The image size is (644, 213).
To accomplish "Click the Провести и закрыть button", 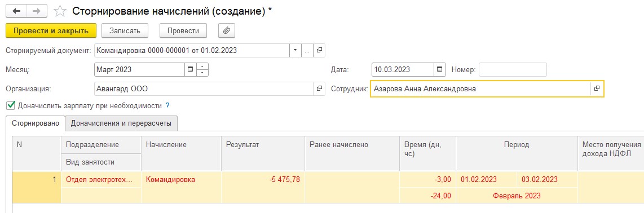I will coord(51,31).
